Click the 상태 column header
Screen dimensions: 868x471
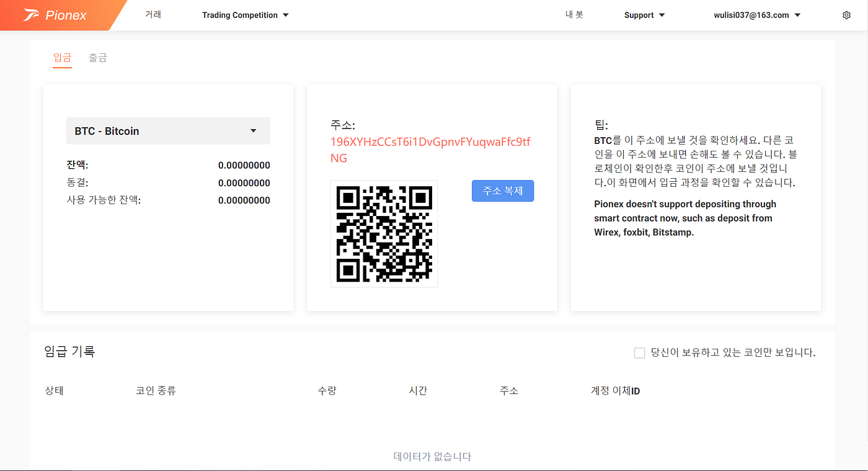(54, 391)
